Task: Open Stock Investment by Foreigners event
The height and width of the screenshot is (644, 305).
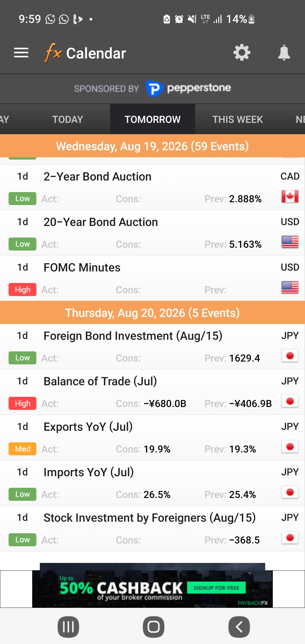Action: (152, 529)
